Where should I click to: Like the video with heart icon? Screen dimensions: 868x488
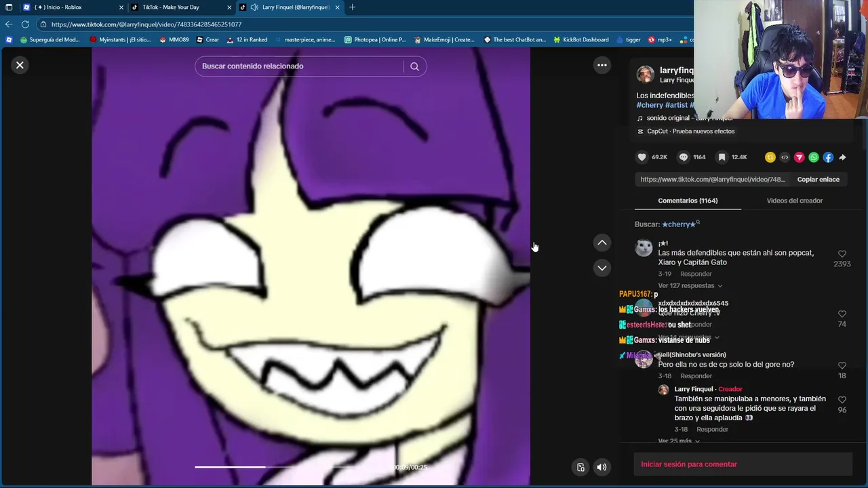[642, 157]
